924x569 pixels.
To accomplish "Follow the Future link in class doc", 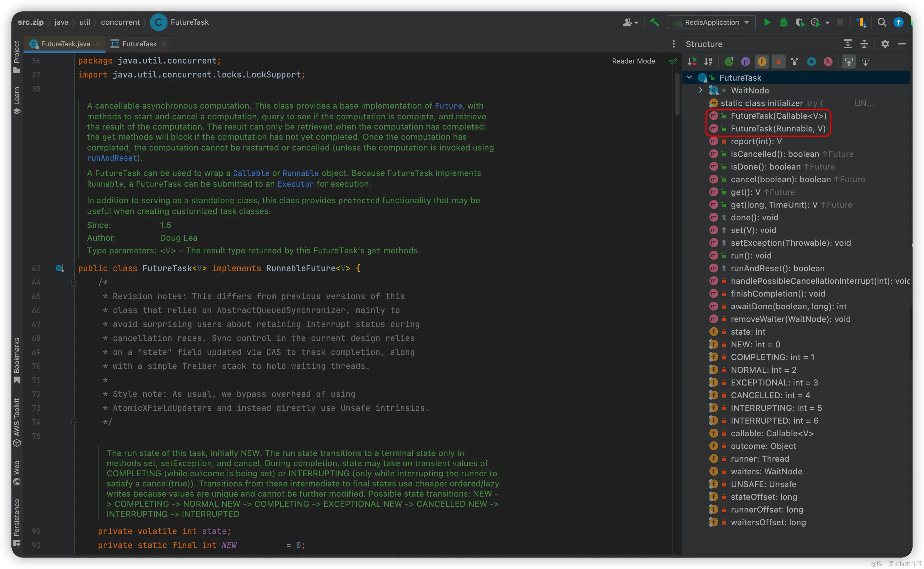I will click(x=448, y=106).
